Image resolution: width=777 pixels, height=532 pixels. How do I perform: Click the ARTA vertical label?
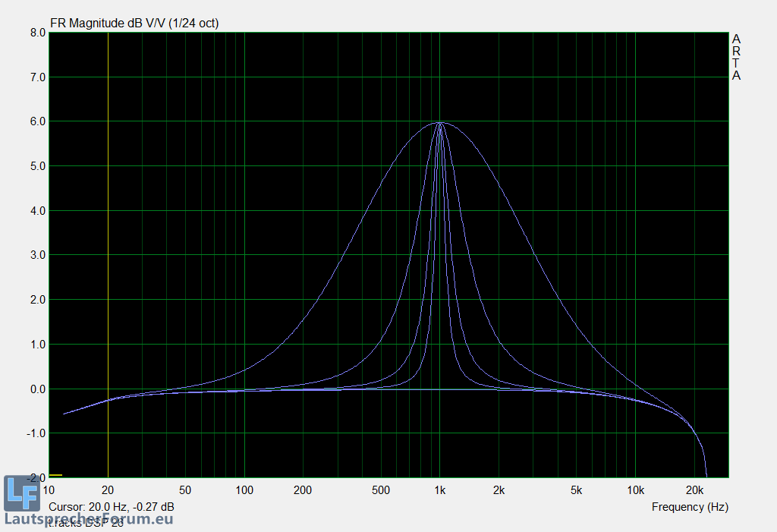point(736,57)
